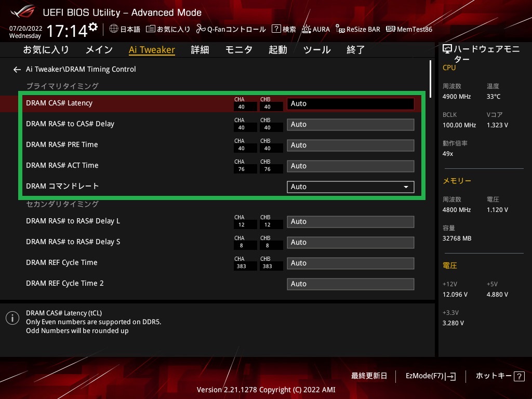Click DRAM REF Cycle Time 2 Auto field

point(351,284)
